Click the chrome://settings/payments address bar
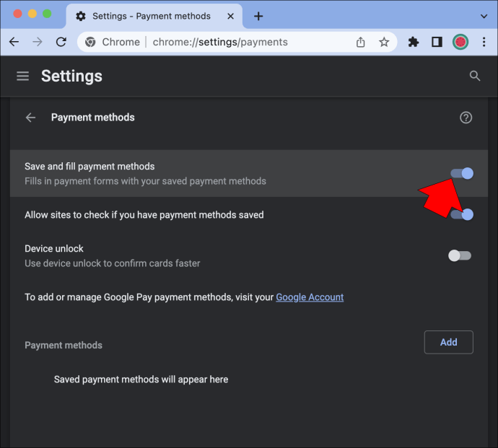Screen dimensions: 498x448 click(x=220, y=42)
